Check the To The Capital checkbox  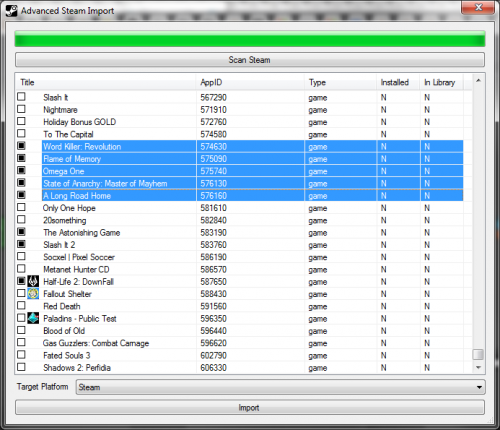coord(21,133)
